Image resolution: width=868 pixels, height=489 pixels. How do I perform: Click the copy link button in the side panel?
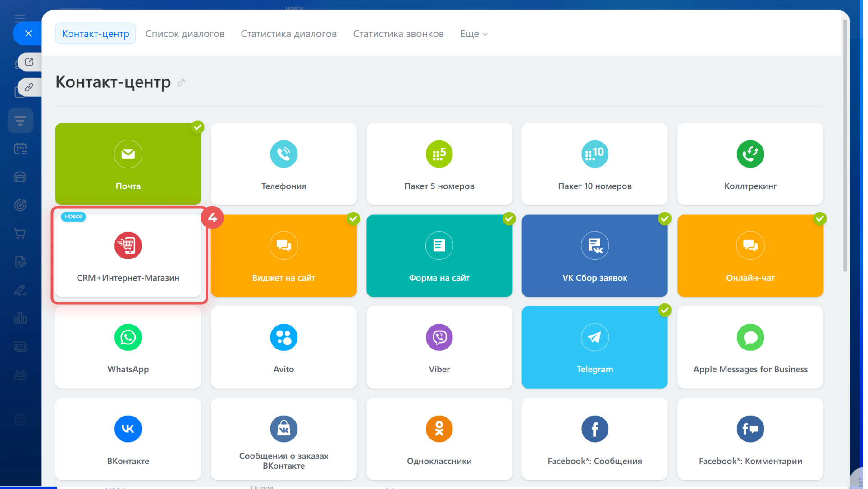pos(29,87)
